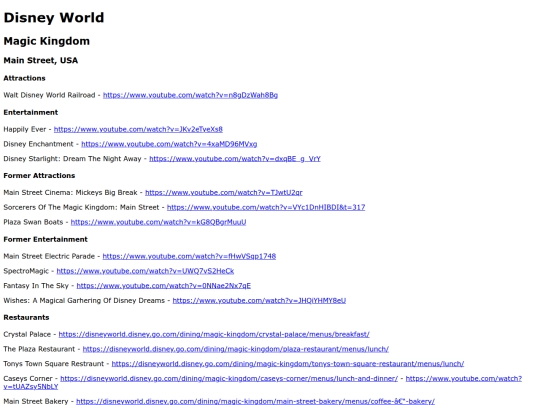Screen dimensions: 540x405
Task: Open the Main Street Electric Parade link
Action: [189, 256]
